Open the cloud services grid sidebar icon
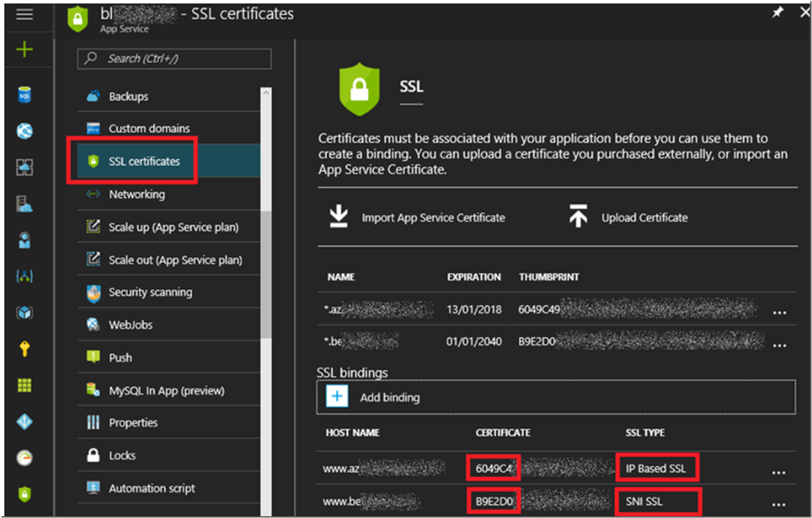 click(x=24, y=167)
